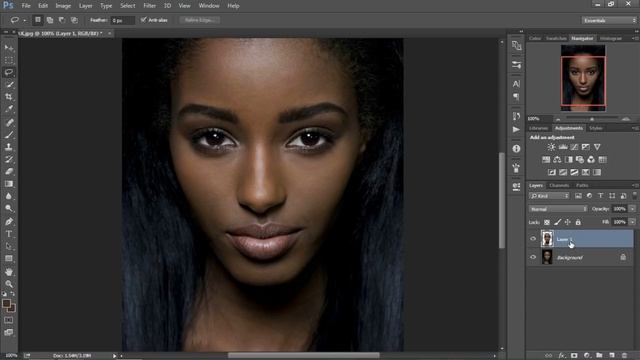Open the Adjustments panel flyout menu
Screen dimensions: 640x360
635,128
